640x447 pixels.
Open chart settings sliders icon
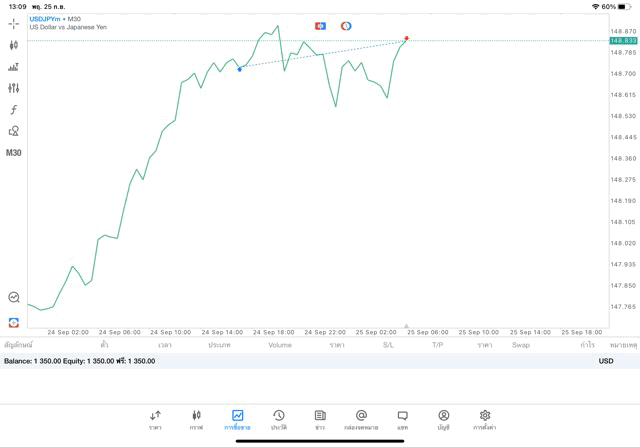[x=13, y=88]
